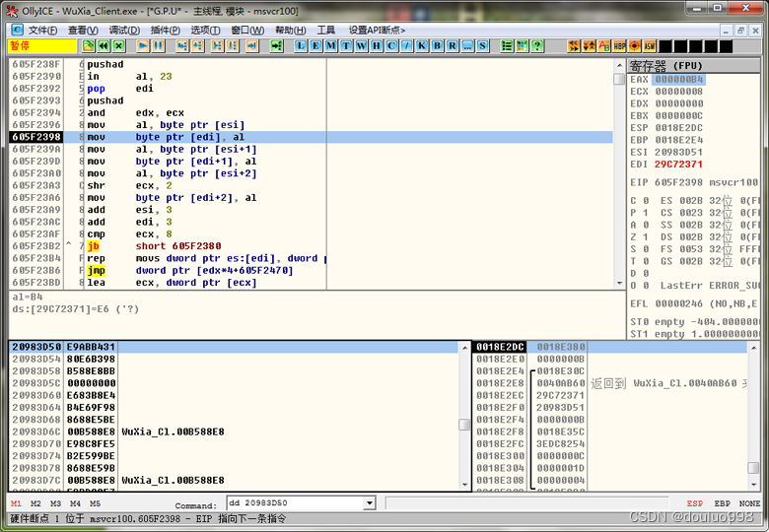Viewport: 769px width, 532px height.
Task: Open the 文件(F) menu
Action: [x=42, y=31]
